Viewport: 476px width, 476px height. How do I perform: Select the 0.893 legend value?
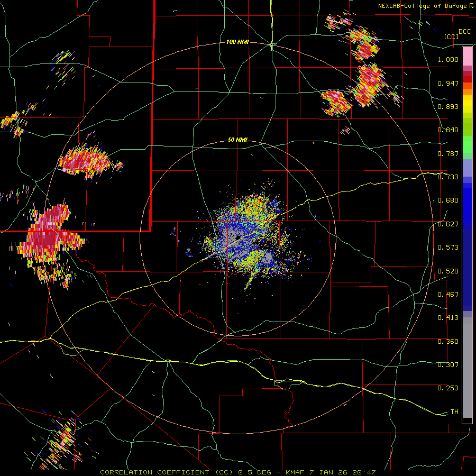click(x=448, y=106)
